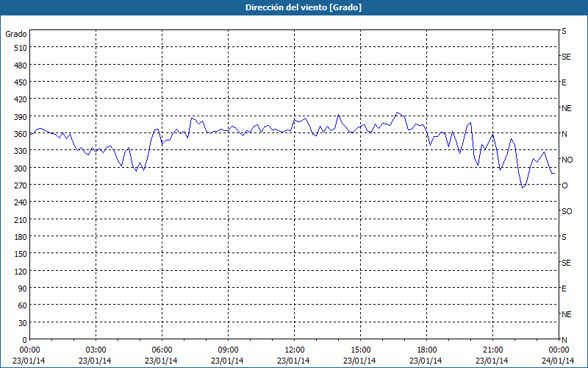Viewport: 588px width, 368px height.
Task: Click the 03:00 time label
Action: pos(96,350)
